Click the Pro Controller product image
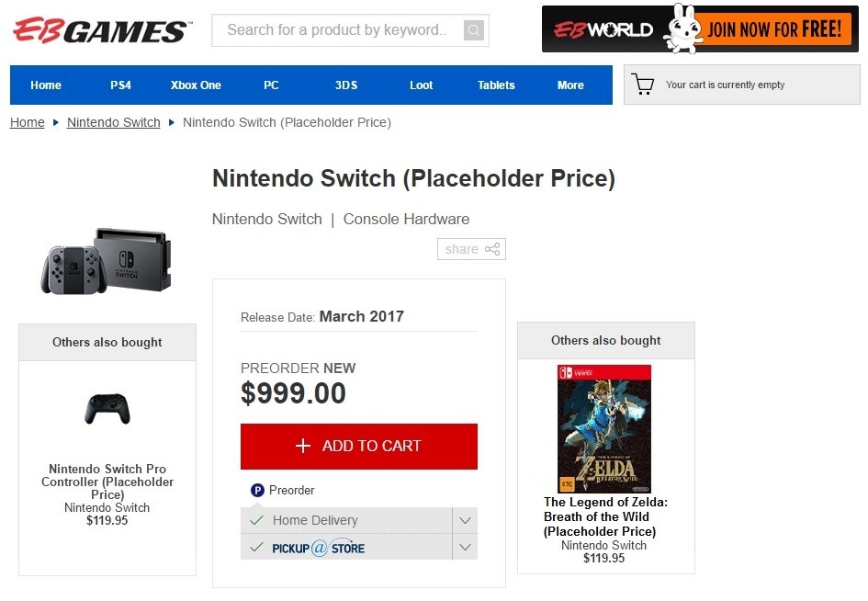This screenshot has height=601, width=868. [x=107, y=409]
